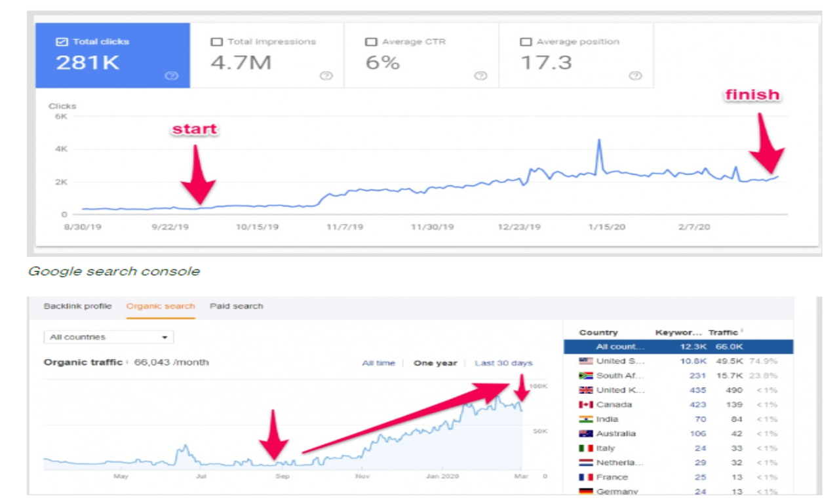Click the Italy flag icon
The width and height of the screenshot is (839, 504).
pos(587,448)
